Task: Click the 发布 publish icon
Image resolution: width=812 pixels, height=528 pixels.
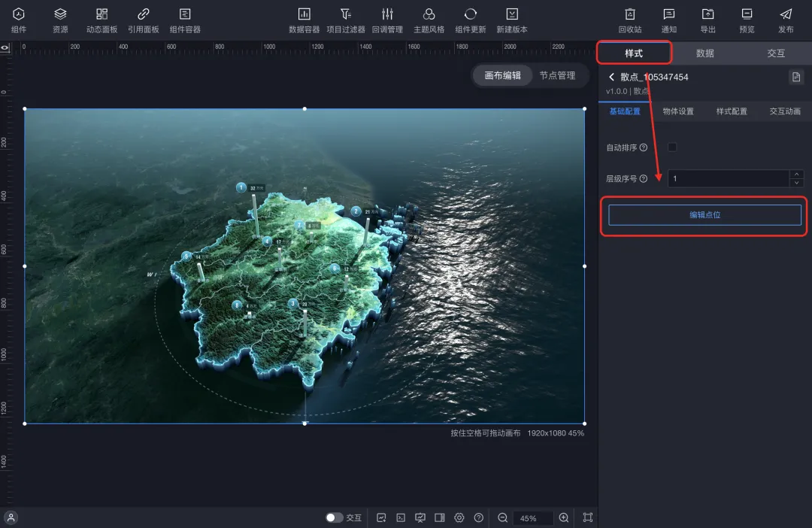Action: click(786, 14)
